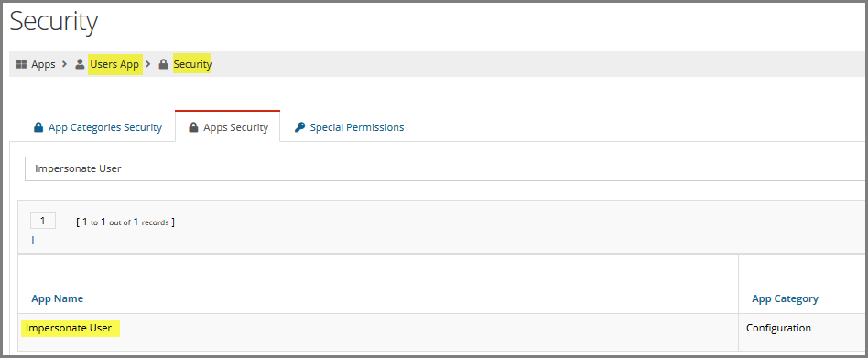Click the Apps grid icon in breadcrumb
The width and height of the screenshot is (868, 358).
[x=21, y=64]
